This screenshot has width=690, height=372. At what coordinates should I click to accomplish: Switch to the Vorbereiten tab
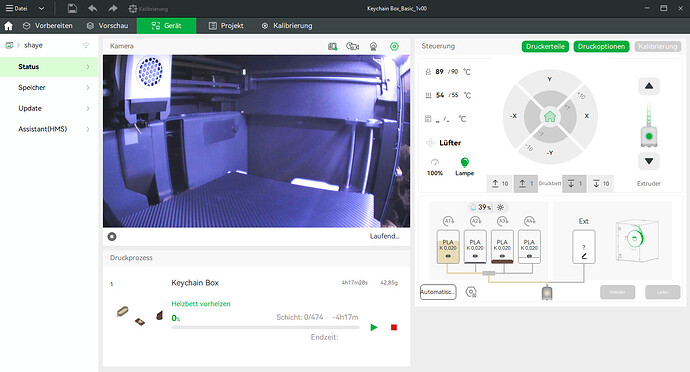(48, 26)
